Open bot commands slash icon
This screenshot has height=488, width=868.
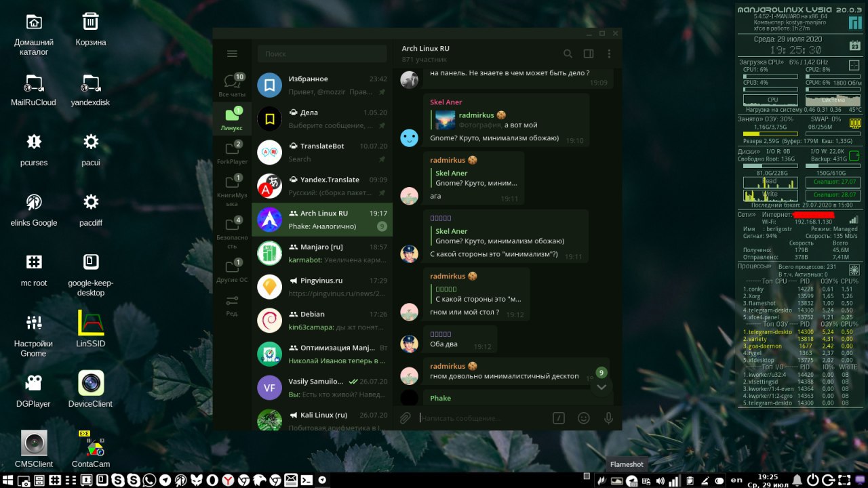pos(558,418)
